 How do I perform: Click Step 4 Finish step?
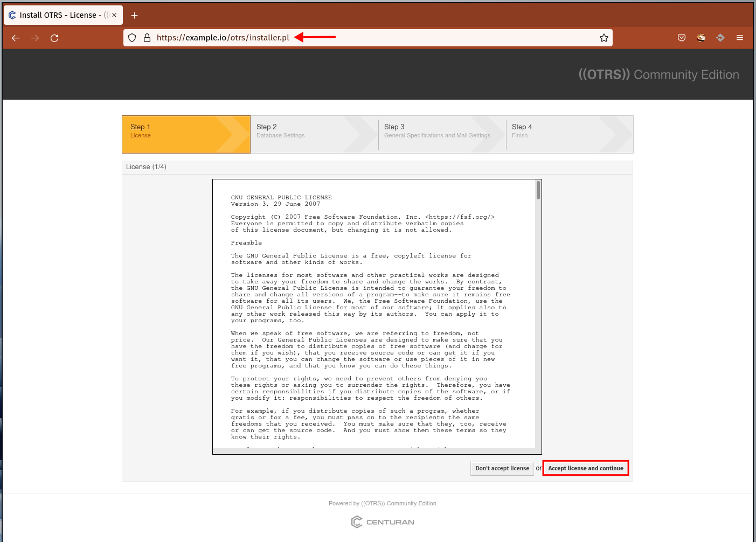(x=569, y=134)
